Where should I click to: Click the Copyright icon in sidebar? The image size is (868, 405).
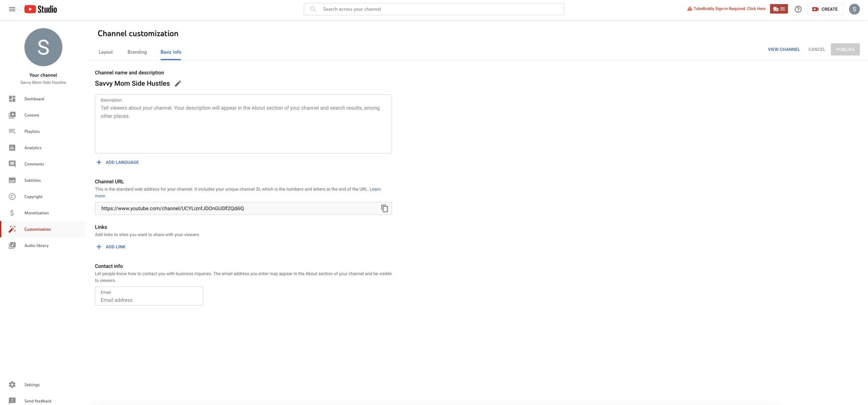(x=12, y=197)
